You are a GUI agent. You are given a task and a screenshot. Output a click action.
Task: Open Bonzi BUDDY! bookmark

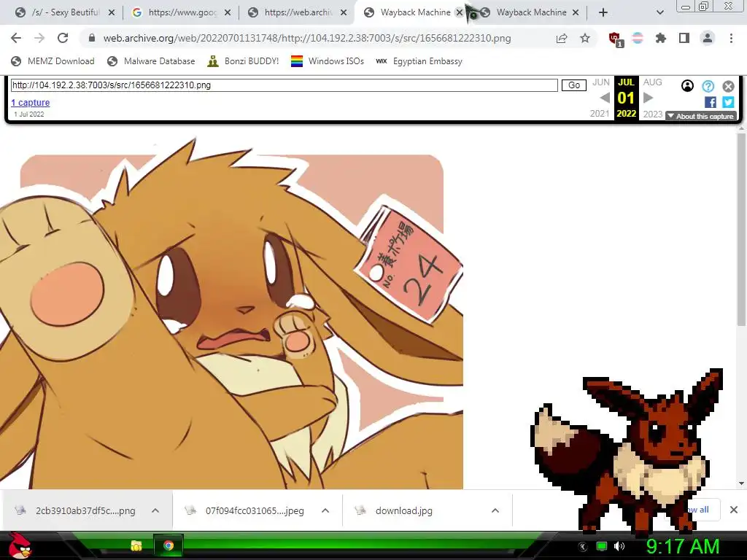pyautogui.click(x=243, y=61)
